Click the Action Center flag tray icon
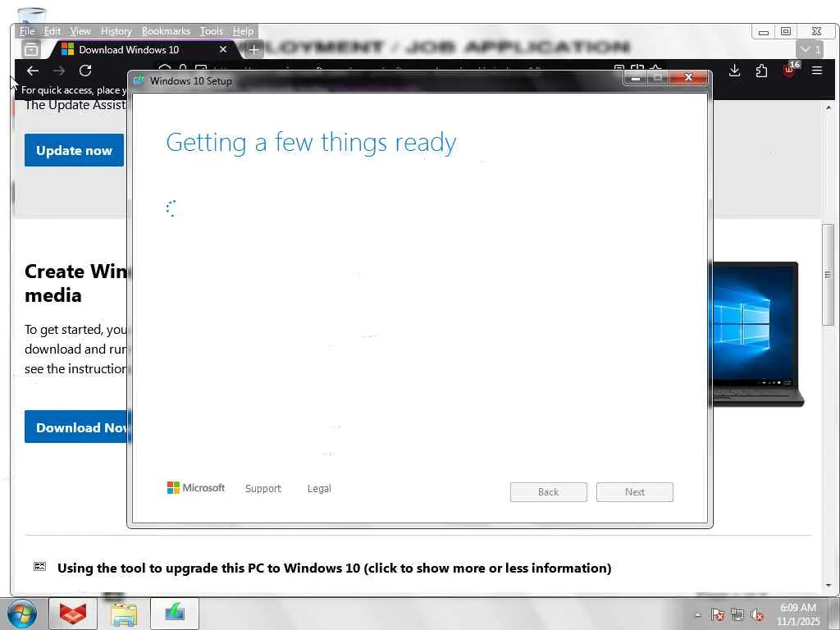This screenshot has height=630, width=840. [x=718, y=615]
